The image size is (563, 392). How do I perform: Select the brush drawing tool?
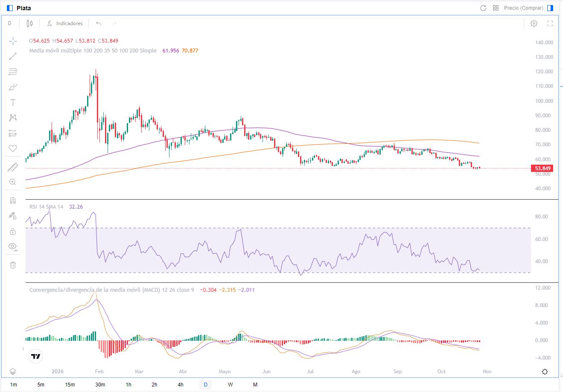tap(13, 87)
